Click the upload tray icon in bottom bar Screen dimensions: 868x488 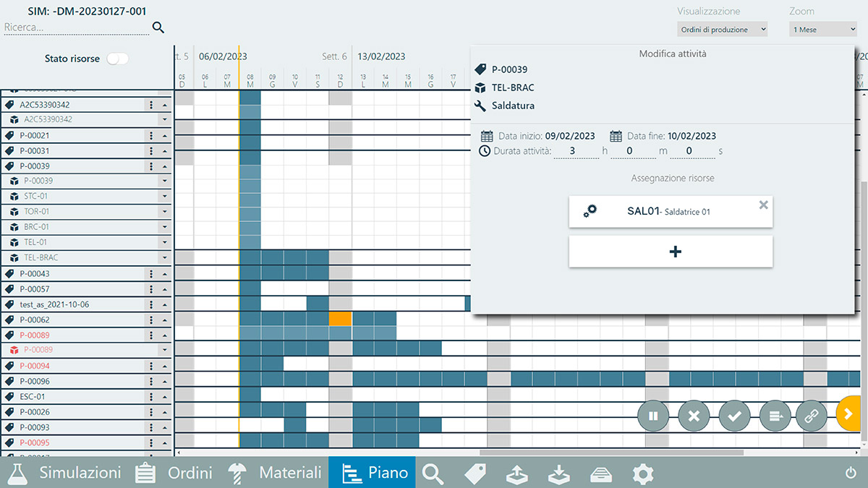(516, 474)
